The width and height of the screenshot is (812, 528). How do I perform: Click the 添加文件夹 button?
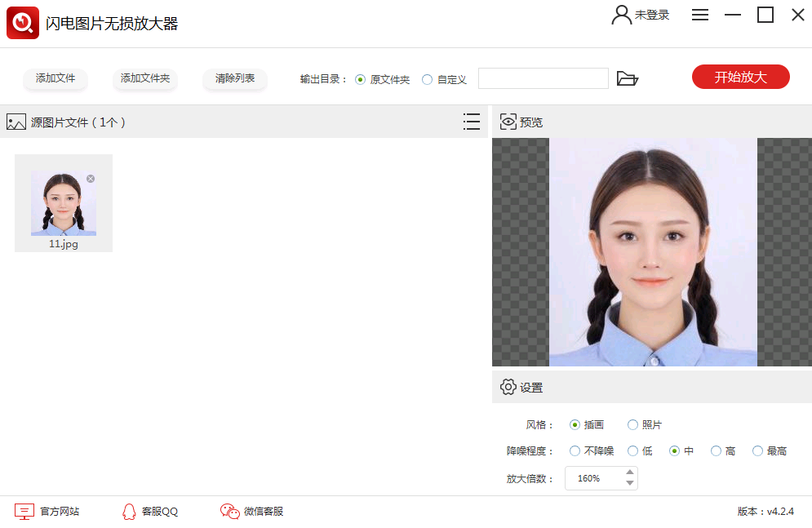click(x=145, y=78)
